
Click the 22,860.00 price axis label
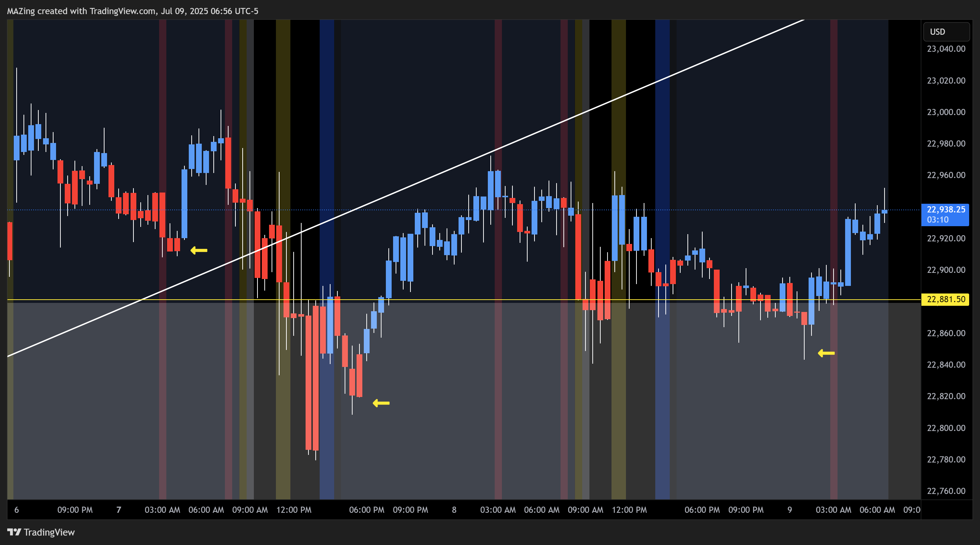[x=946, y=333]
